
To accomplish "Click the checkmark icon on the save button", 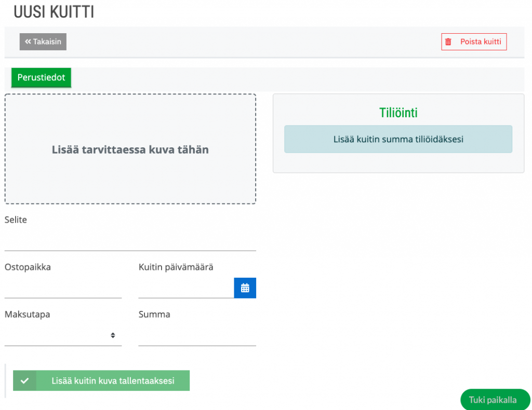I will 24,380.
